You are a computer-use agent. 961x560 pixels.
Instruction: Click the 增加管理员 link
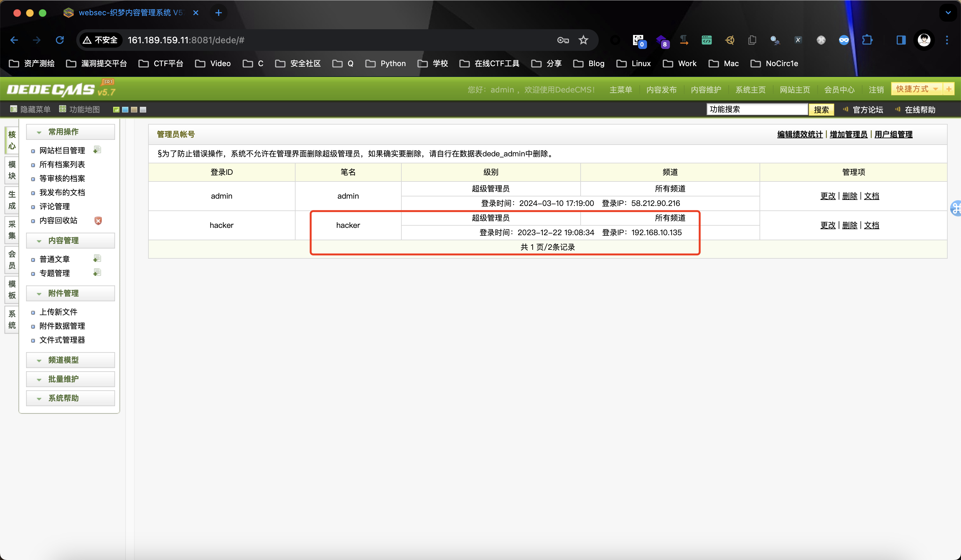pos(848,134)
